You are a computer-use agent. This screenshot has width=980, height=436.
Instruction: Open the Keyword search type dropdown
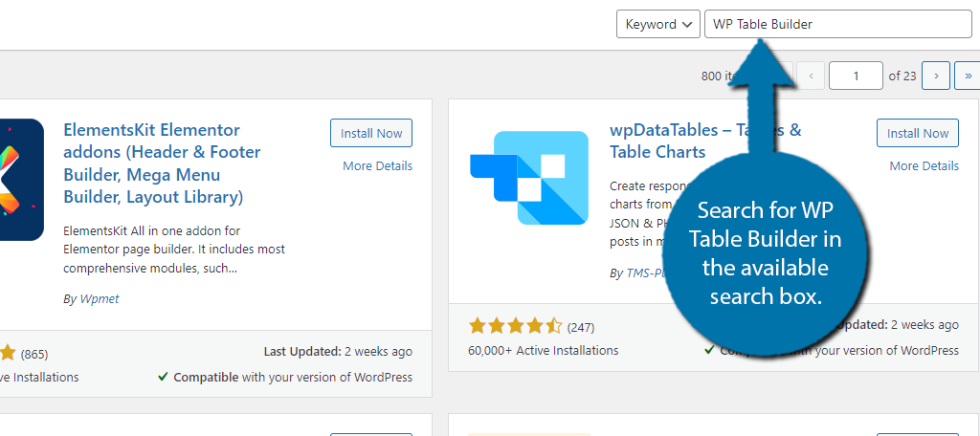(658, 24)
